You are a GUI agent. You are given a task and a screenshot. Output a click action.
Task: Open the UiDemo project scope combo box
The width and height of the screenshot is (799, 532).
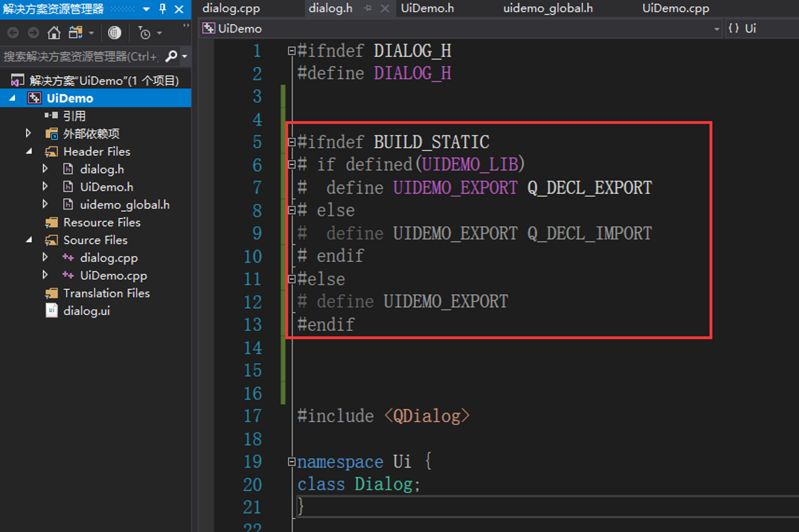(461, 29)
